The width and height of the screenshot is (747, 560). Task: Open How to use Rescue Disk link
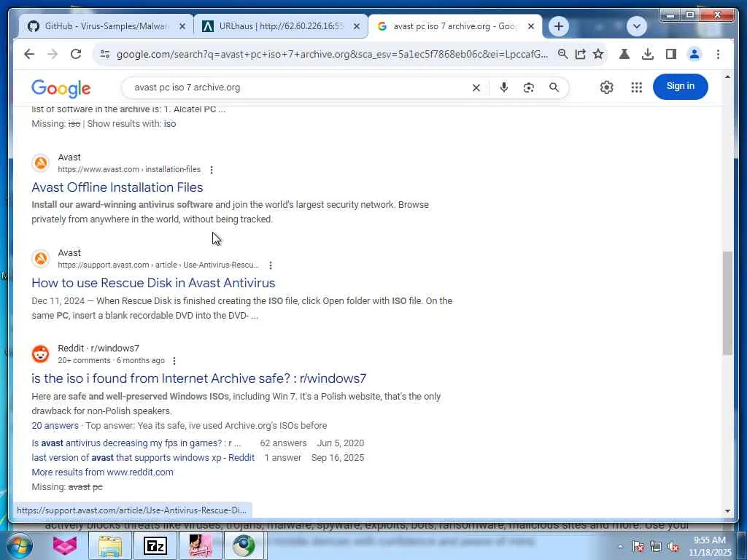[153, 283]
